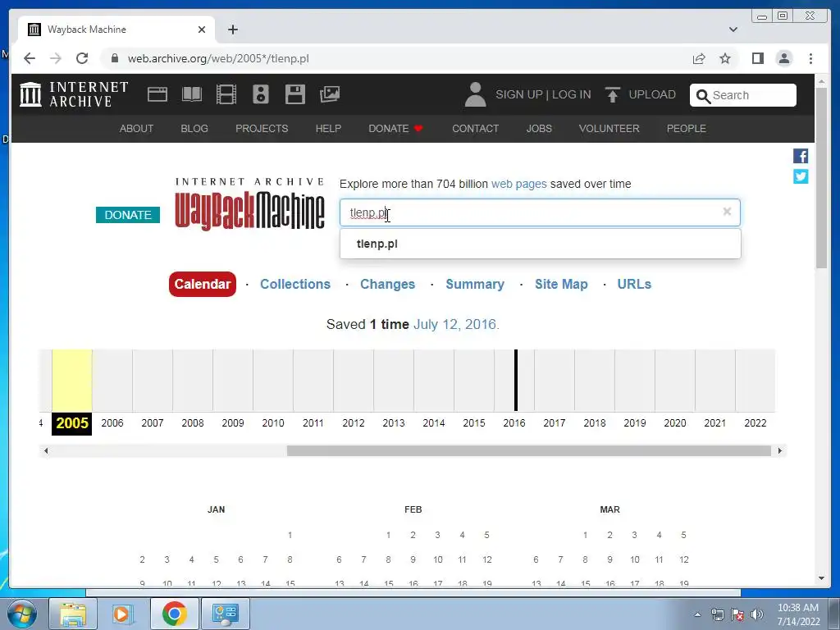The width and height of the screenshot is (840, 630).
Task: Click the volume speaker tray icon
Action: (x=757, y=614)
